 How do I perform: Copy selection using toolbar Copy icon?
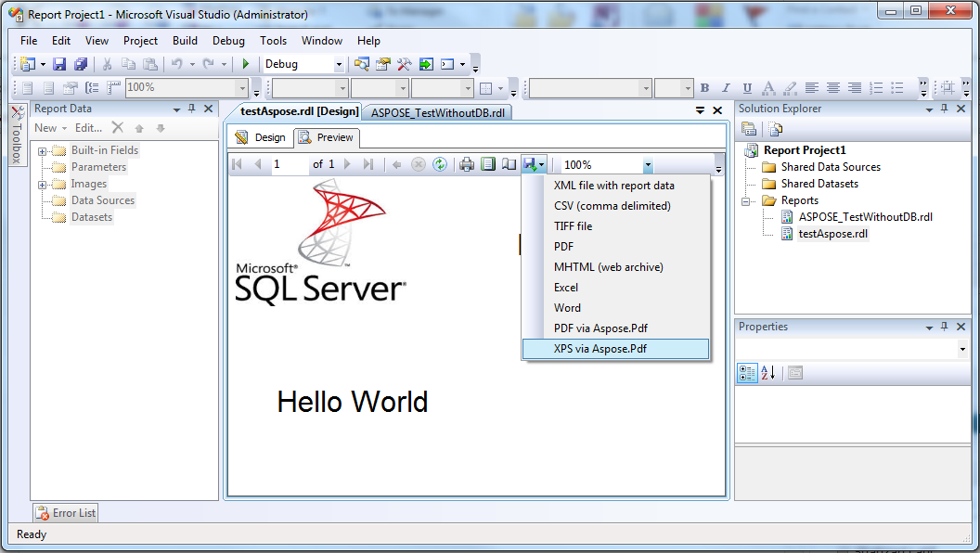coord(128,64)
